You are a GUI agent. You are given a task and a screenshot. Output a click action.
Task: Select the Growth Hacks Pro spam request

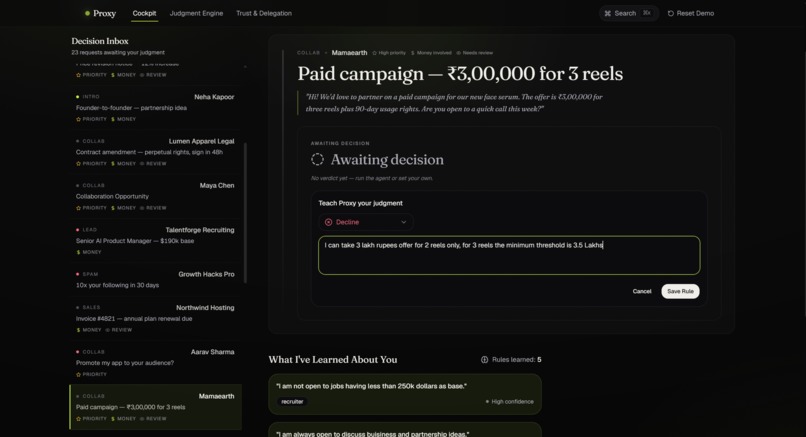pyautogui.click(x=155, y=280)
